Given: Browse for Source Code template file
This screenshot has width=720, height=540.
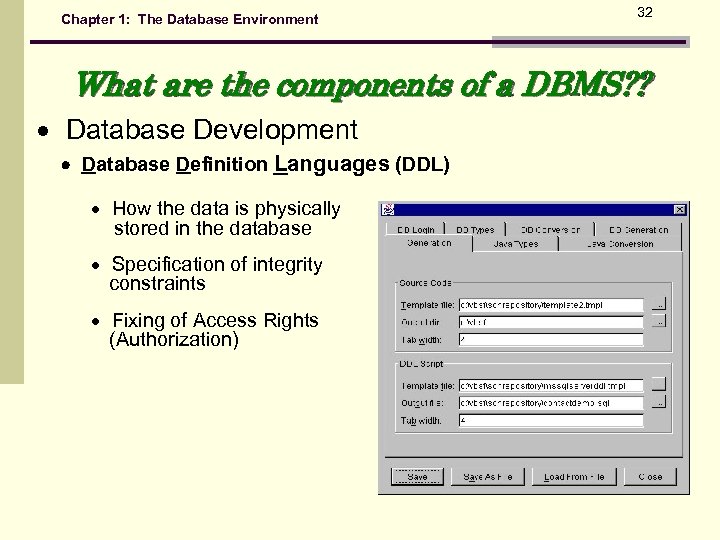Looking at the screenshot, I should pyautogui.click(x=659, y=304).
